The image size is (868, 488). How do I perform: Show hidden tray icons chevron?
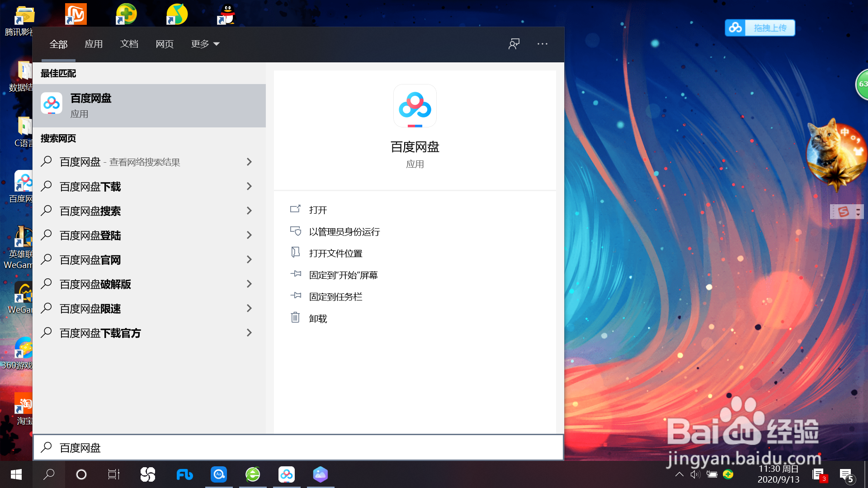tap(679, 474)
